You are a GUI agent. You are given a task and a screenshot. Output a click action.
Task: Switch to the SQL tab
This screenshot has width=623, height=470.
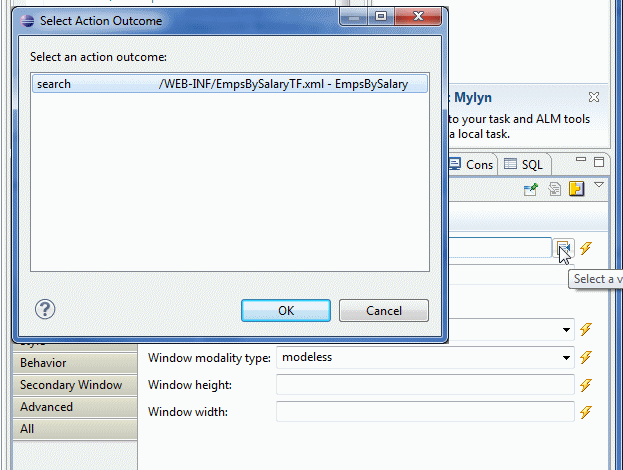(523, 164)
